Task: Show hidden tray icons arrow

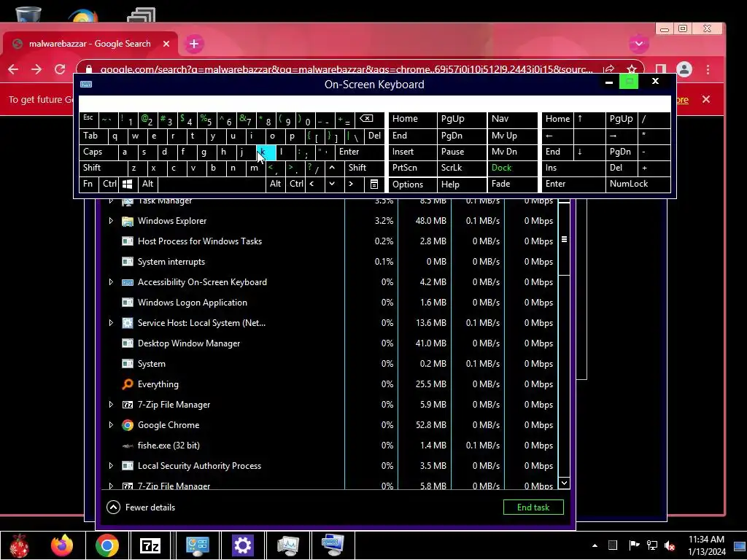Action: (x=595, y=545)
